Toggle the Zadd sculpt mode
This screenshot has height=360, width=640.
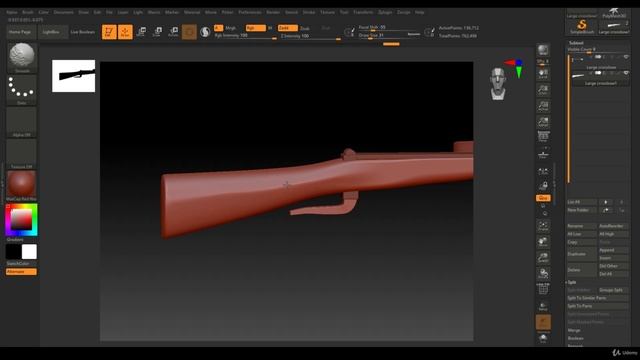point(288,28)
